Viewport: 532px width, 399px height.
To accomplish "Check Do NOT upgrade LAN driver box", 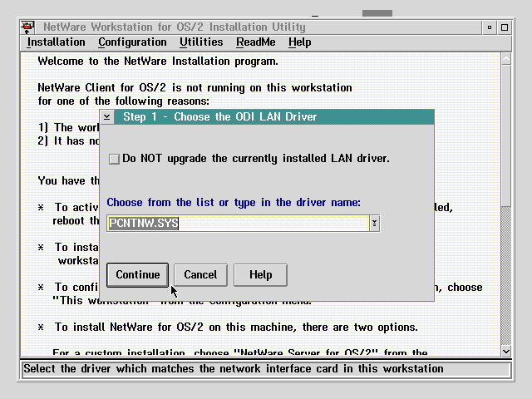I will [114, 159].
